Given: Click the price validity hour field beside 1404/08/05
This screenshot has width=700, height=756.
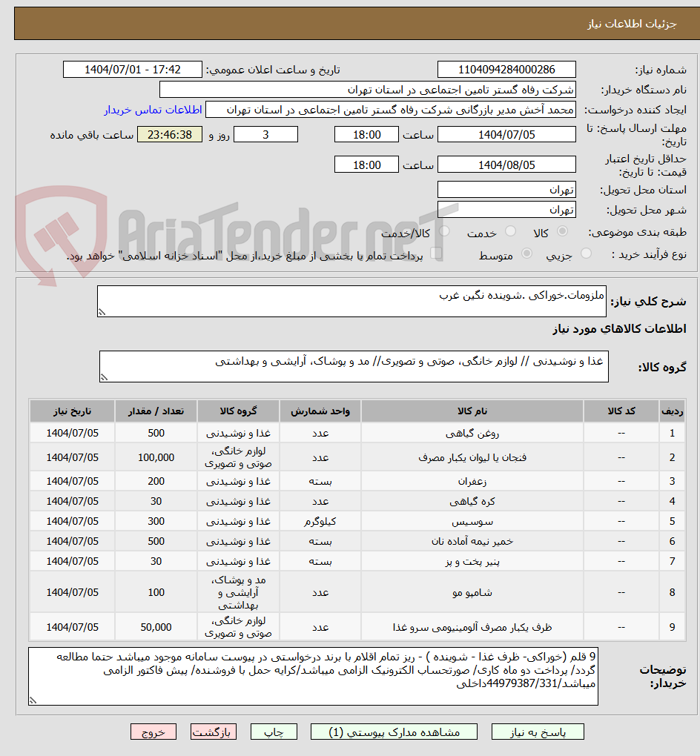Looking at the screenshot, I should click(366, 165).
